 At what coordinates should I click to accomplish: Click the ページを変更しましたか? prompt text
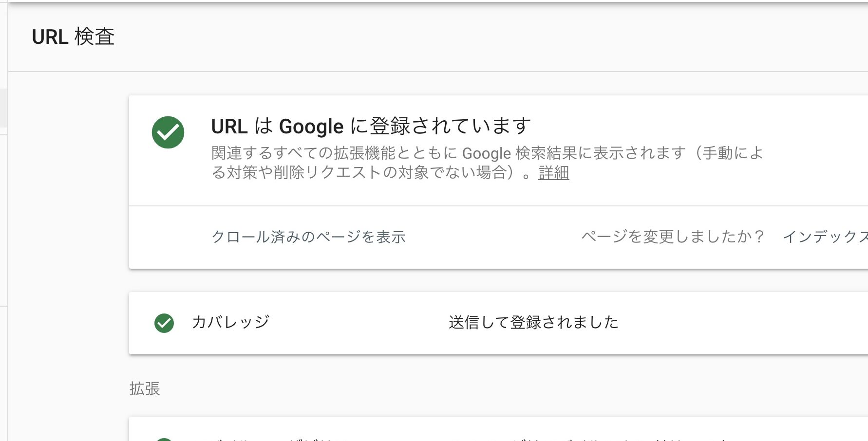(673, 237)
